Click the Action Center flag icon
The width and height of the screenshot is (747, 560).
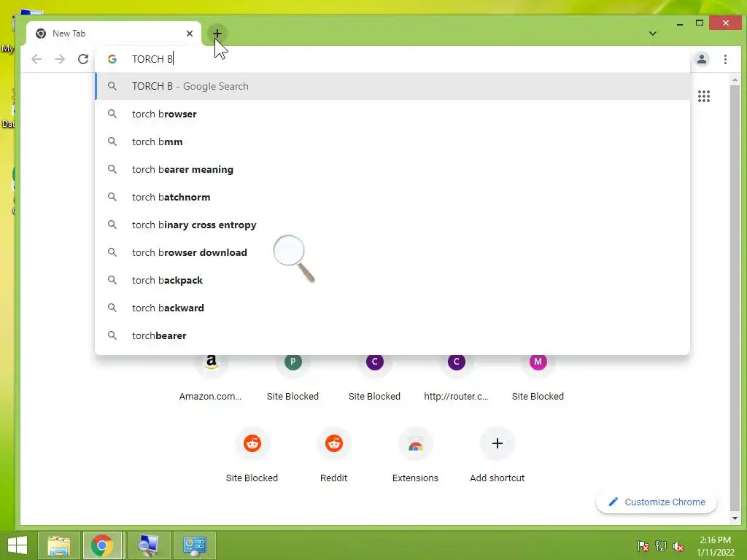click(643, 546)
